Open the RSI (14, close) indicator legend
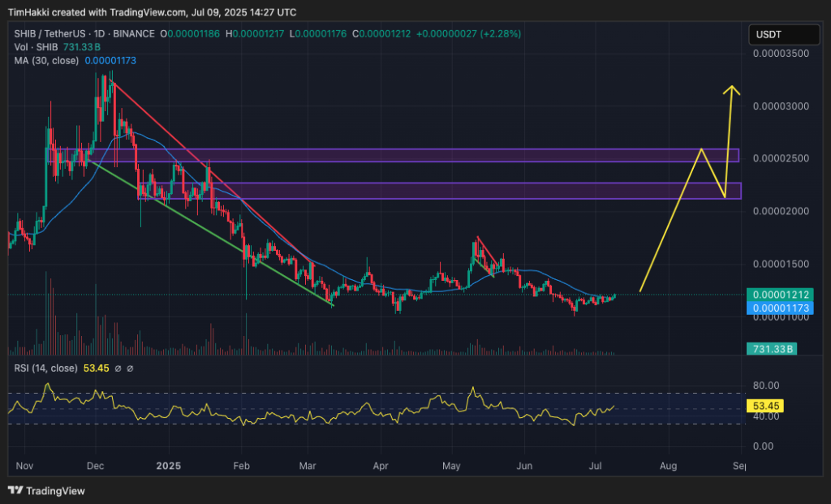The image size is (831, 504). pyautogui.click(x=46, y=368)
